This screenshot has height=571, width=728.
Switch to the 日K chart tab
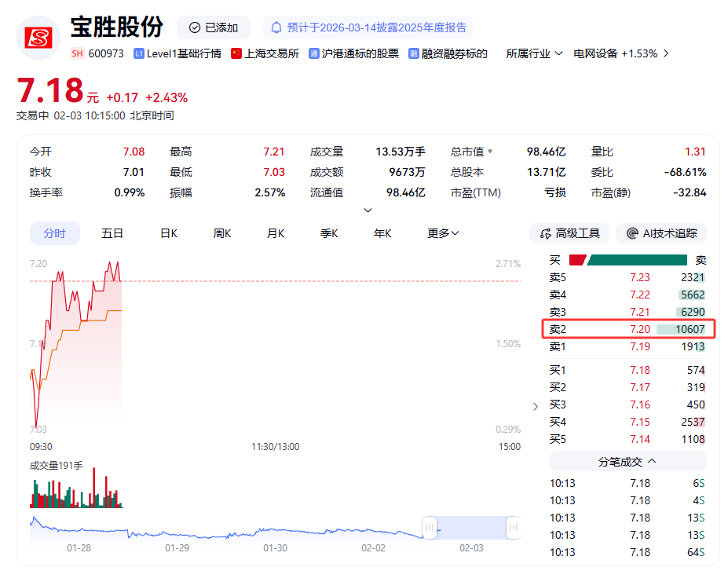[x=169, y=233]
